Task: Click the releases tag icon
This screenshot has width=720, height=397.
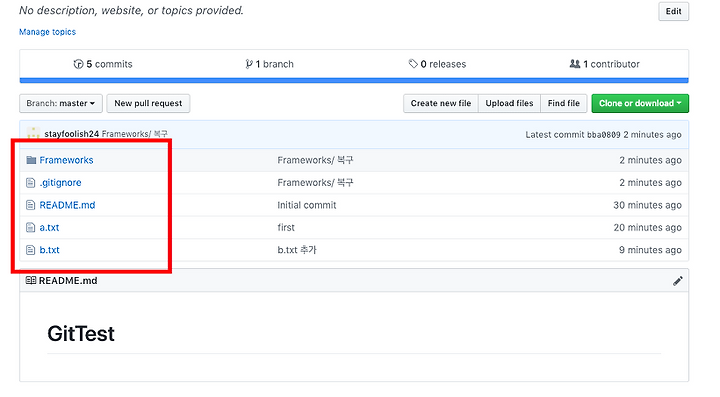Action: click(413, 64)
